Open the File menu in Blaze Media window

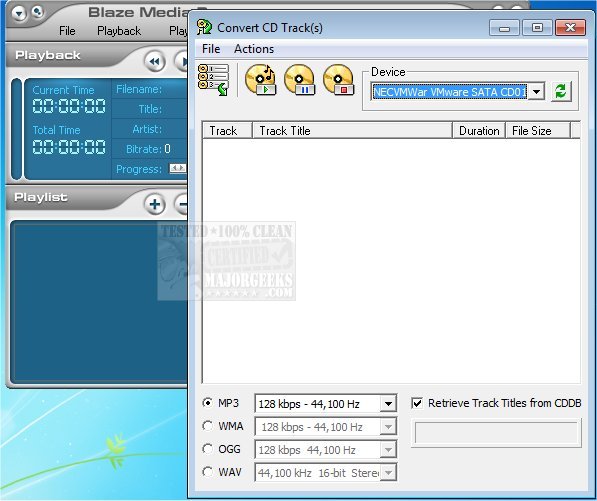67,30
